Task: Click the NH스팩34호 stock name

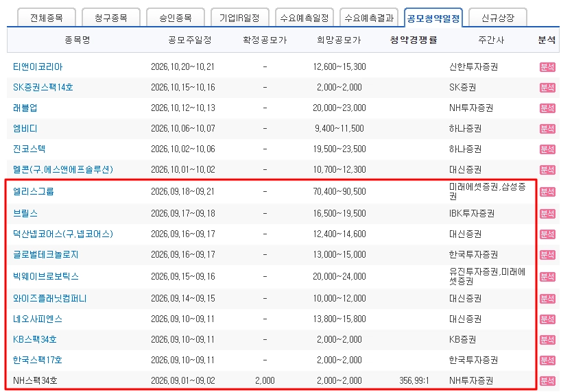Action: coord(35,380)
